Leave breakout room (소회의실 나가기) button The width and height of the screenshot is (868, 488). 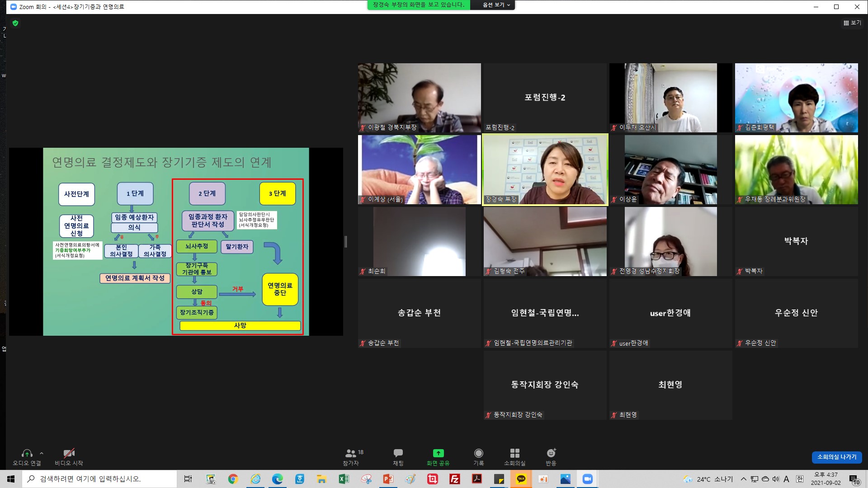coord(836,457)
